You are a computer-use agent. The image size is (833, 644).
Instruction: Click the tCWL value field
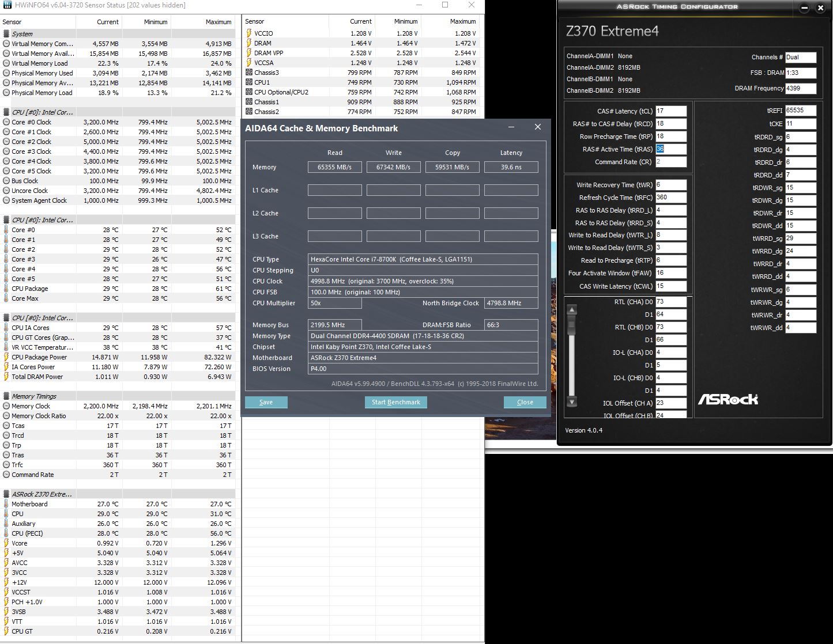tap(671, 286)
